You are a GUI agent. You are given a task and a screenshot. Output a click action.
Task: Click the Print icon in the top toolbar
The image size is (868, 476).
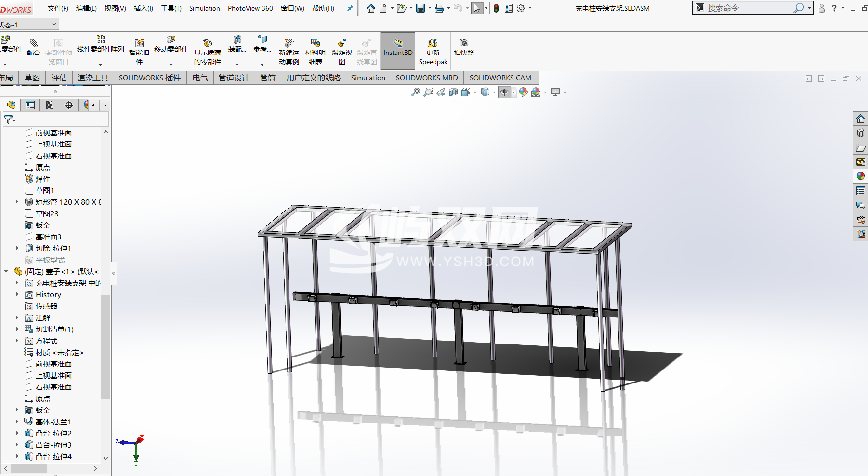(x=439, y=8)
